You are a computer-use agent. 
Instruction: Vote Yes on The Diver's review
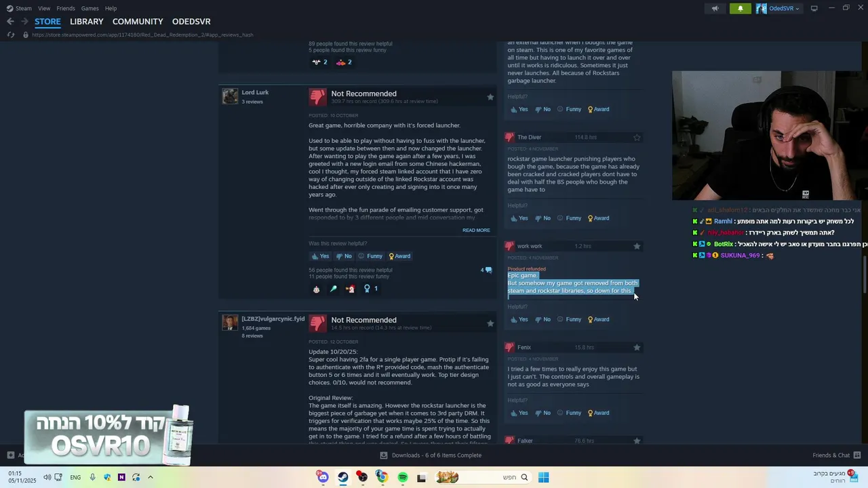click(519, 218)
